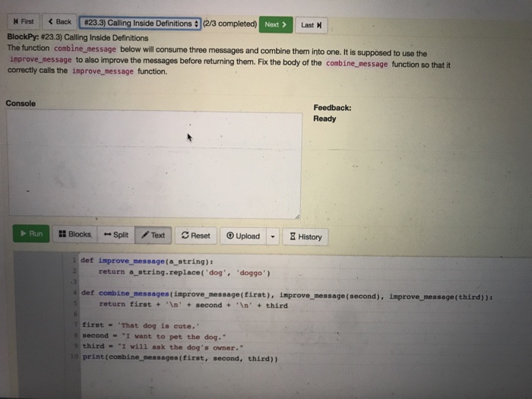The height and width of the screenshot is (399, 532).
Task: Place cursor on line 4 def combine_messages
Action: [287, 295]
